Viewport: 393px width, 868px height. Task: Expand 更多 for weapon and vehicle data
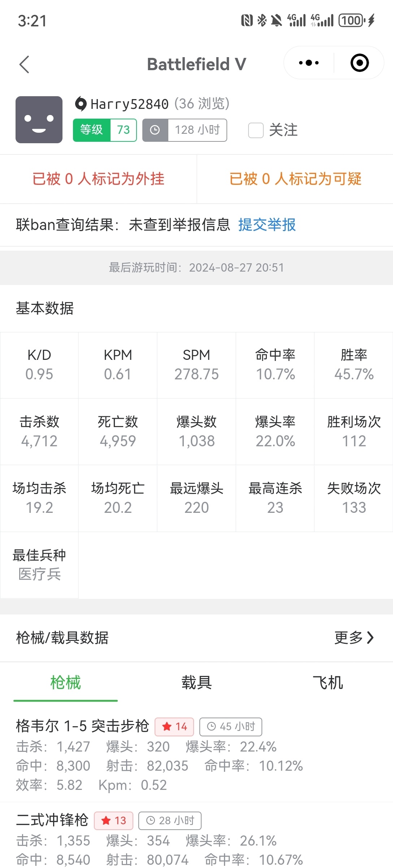tap(354, 638)
